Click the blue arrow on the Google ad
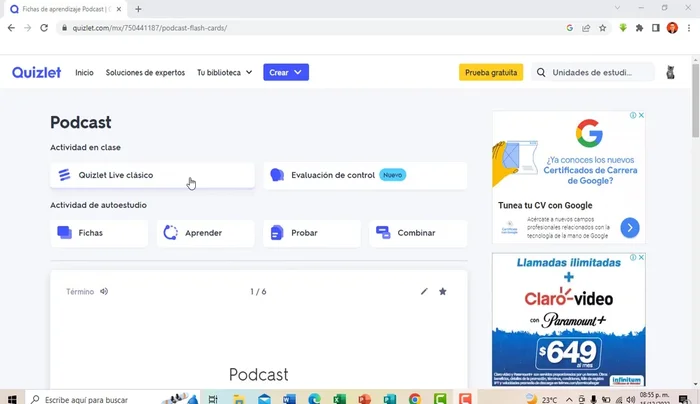Viewport: 700px width, 404px height. (x=630, y=228)
